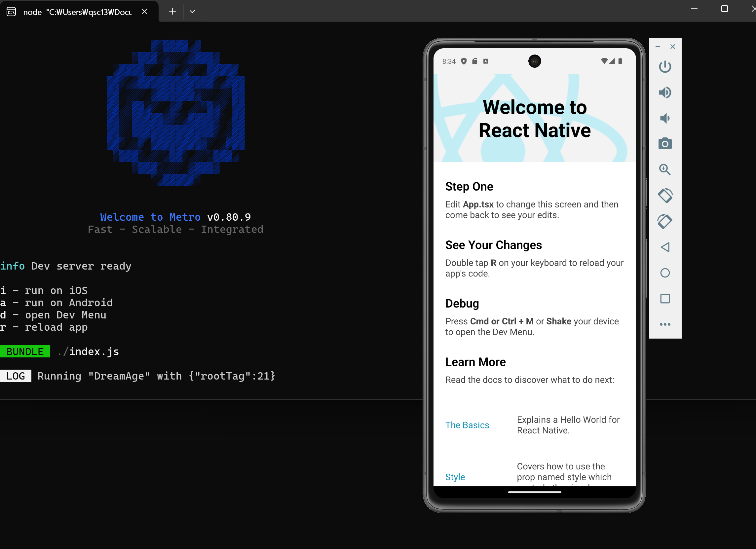Click 'Welcome to Metro' text in terminal

click(x=150, y=217)
